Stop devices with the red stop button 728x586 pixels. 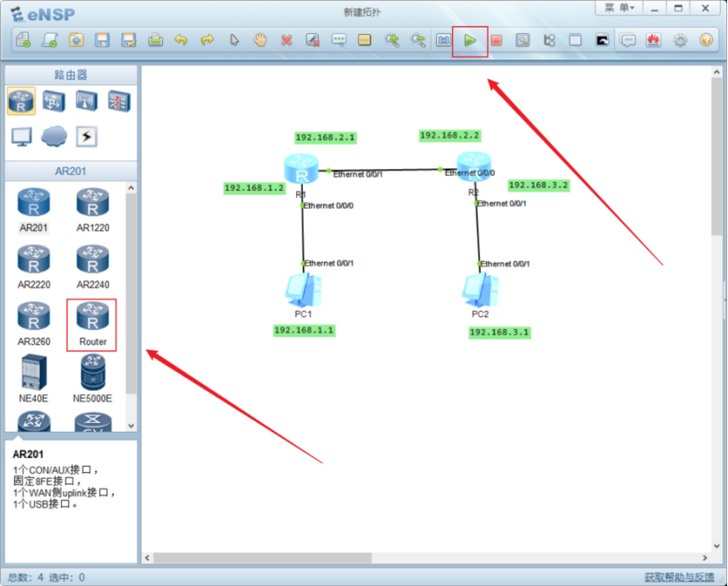click(497, 40)
